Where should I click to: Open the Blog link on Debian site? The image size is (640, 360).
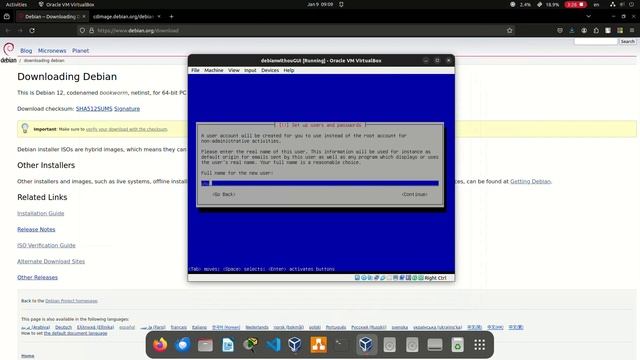[x=26, y=51]
